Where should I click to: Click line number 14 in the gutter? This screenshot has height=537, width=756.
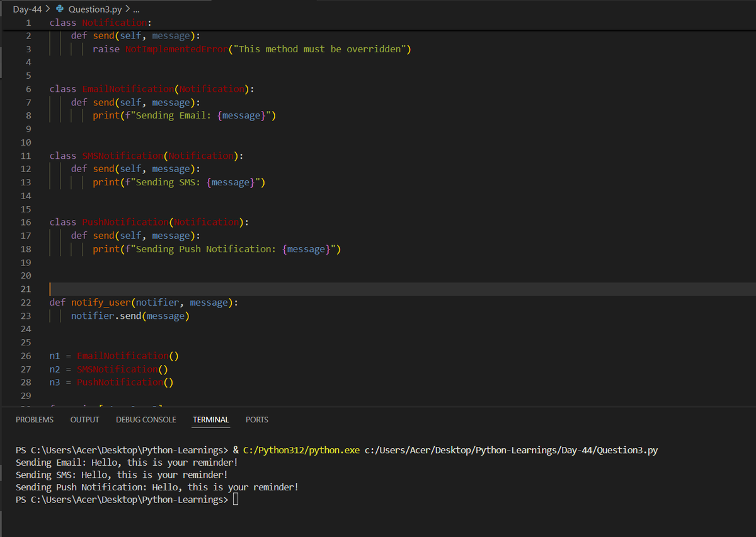[x=26, y=196]
